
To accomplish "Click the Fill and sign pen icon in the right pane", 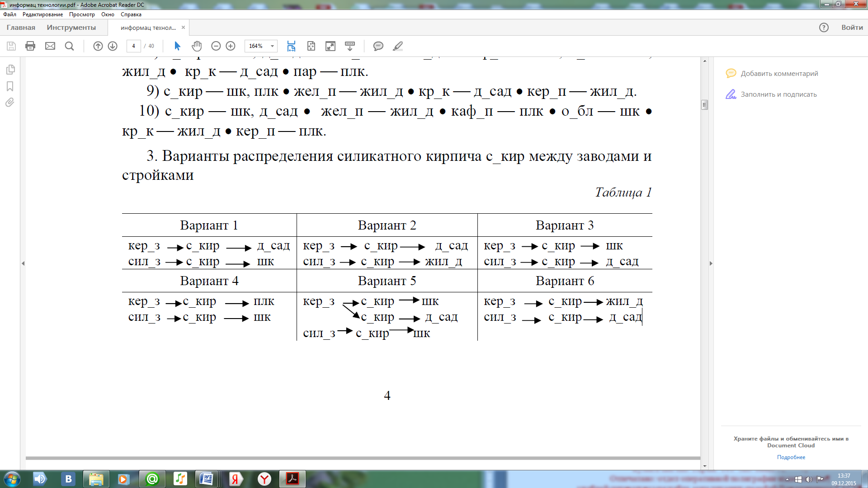I will coord(731,94).
